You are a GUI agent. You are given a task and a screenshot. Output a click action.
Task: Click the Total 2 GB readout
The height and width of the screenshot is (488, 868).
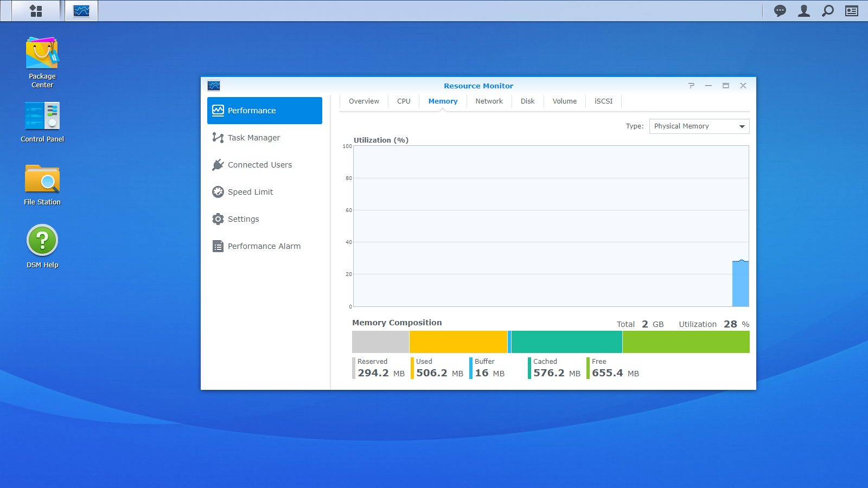[640, 324]
